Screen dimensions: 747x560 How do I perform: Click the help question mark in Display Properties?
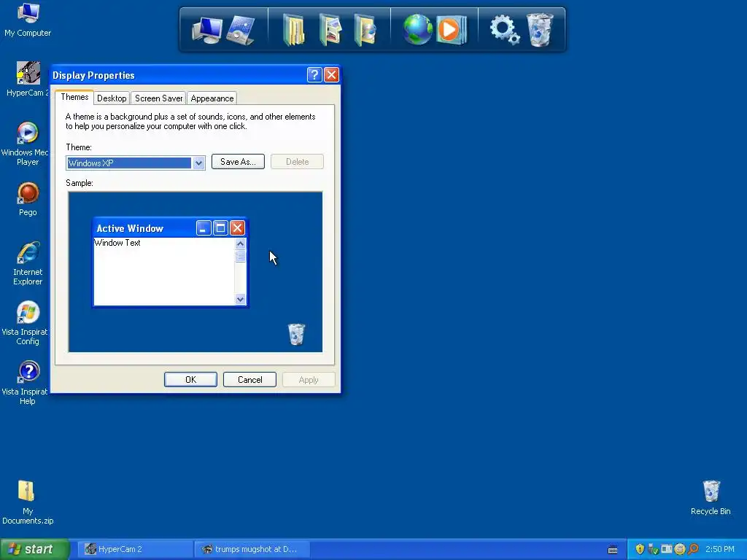(314, 75)
